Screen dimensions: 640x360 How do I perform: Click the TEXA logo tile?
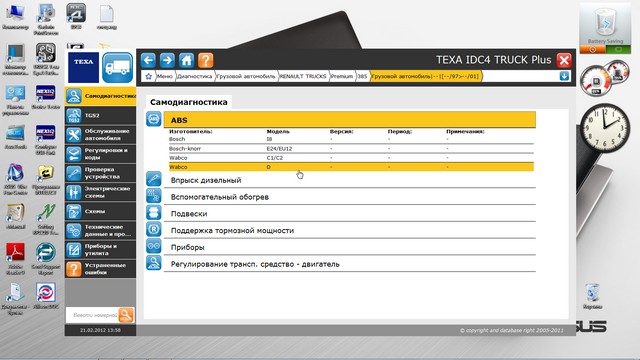coord(83,67)
